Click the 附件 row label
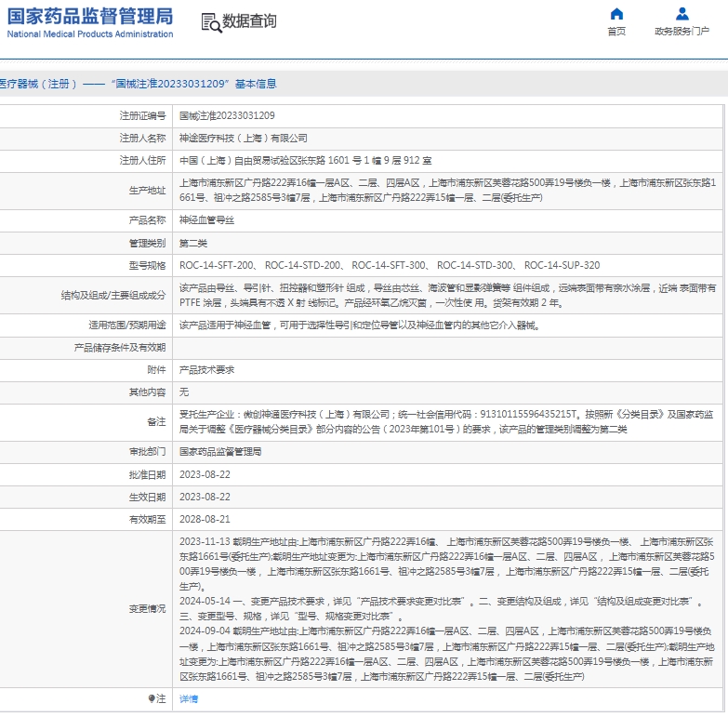Screen dimensions: 728x717 [x=156, y=369]
